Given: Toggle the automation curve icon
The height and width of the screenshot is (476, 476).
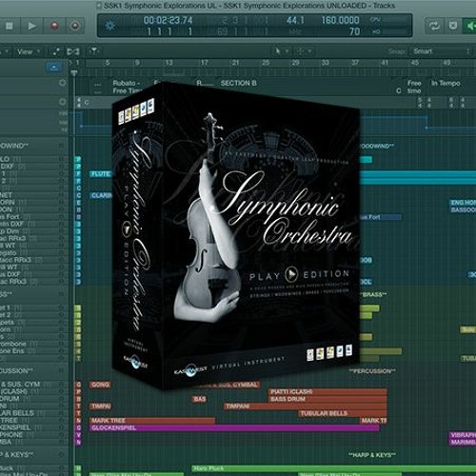Looking at the screenshot, I should [x=56, y=51].
